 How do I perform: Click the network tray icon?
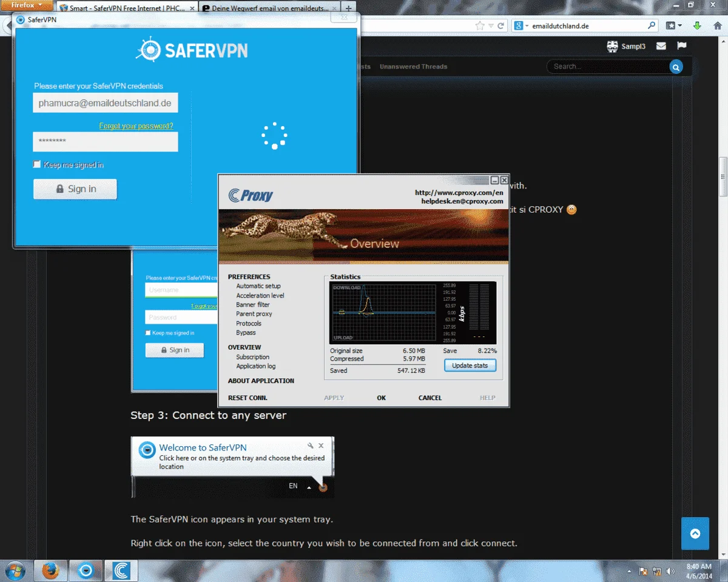pyautogui.click(x=657, y=571)
